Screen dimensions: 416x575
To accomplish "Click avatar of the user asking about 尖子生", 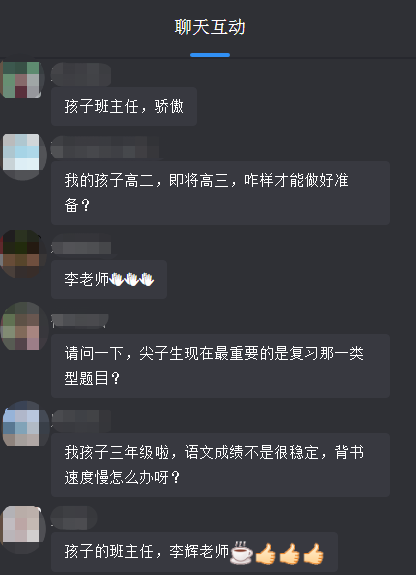I will pos(23,326).
